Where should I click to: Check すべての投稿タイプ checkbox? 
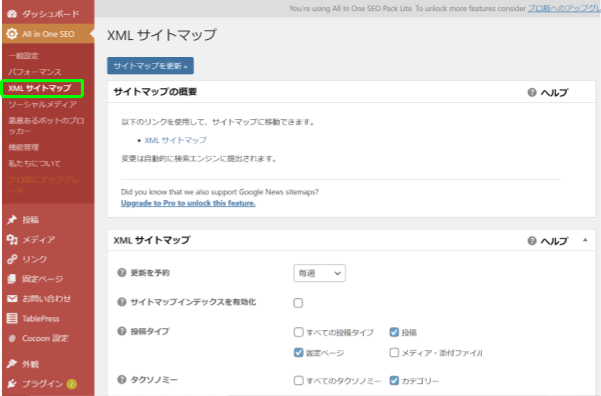click(x=298, y=332)
